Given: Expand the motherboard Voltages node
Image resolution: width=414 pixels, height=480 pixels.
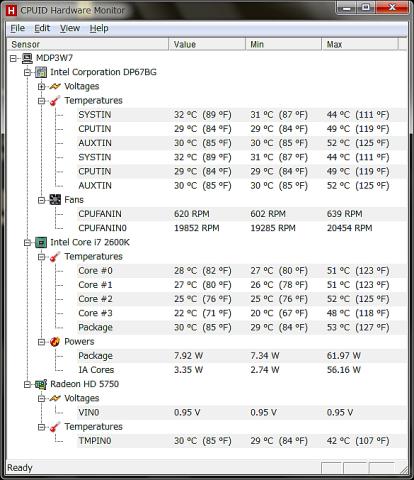Looking at the screenshot, I should tap(41, 87).
